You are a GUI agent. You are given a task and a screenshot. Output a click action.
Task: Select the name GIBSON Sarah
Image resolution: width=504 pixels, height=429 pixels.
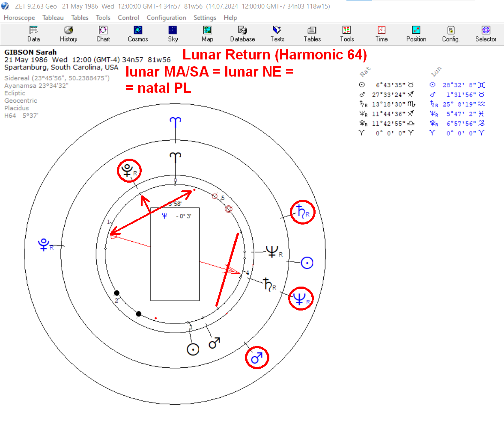click(30, 52)
